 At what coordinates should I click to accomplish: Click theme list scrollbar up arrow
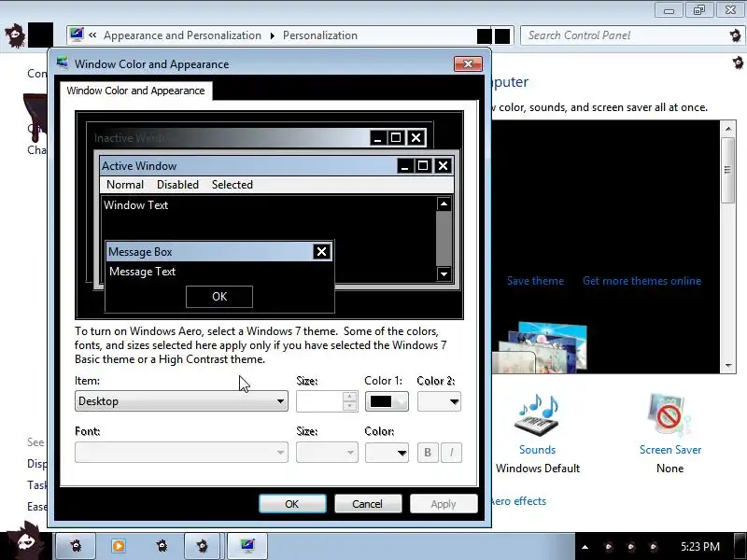pyautogui.click(x=728, y=129)
